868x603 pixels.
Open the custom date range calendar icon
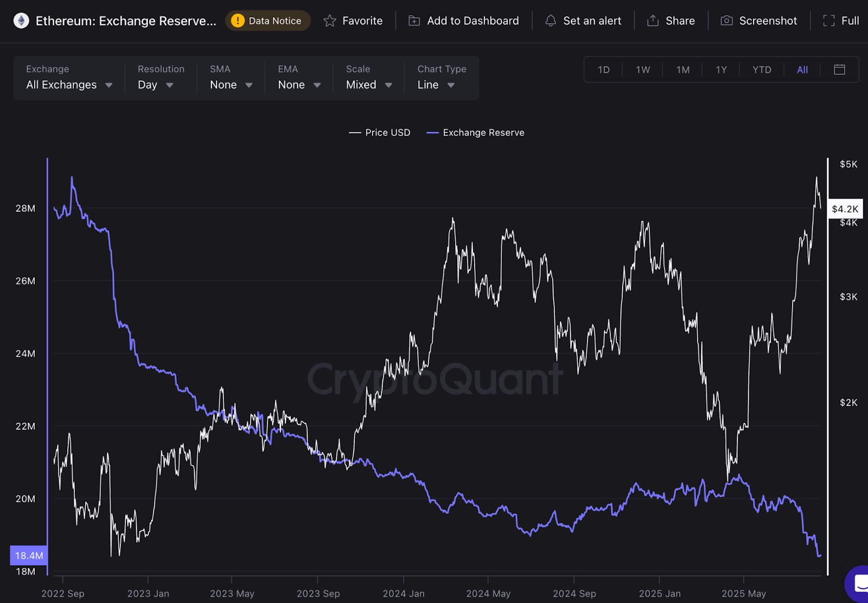point(839,69)
